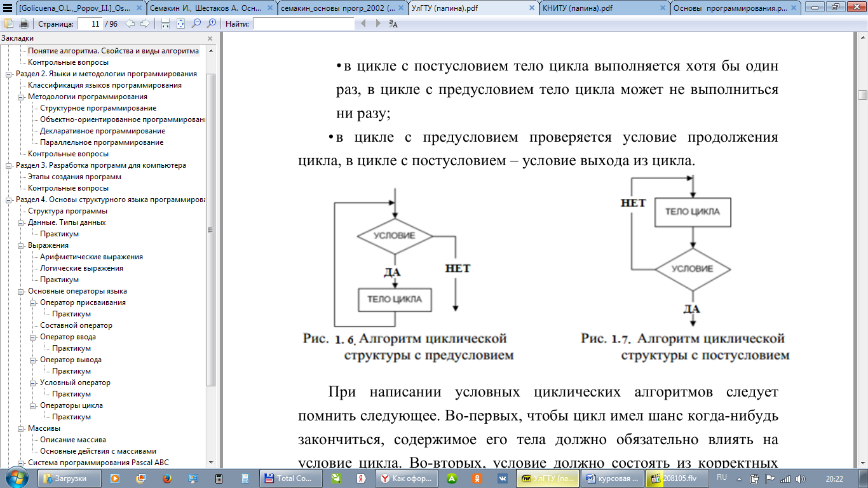
Task: Open the 'Операторы цикла' bookmark
Action: [71, 405]
